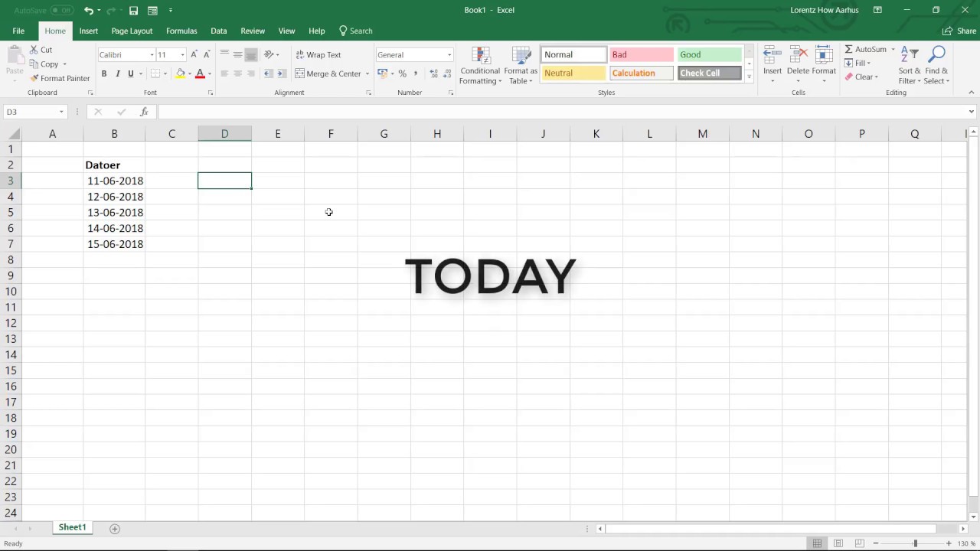This screenshot has height=551, width=980.
Task: Activate the Format Painter
Action: [60, 79]
